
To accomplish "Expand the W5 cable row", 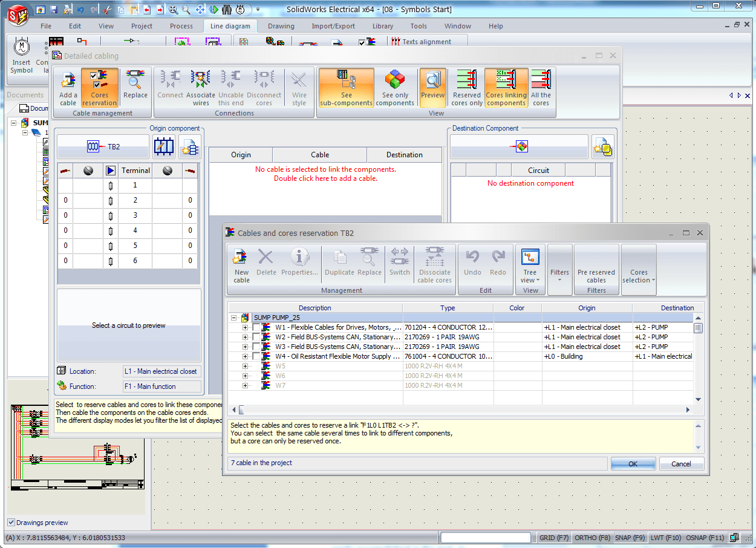I will click(245, 367).
